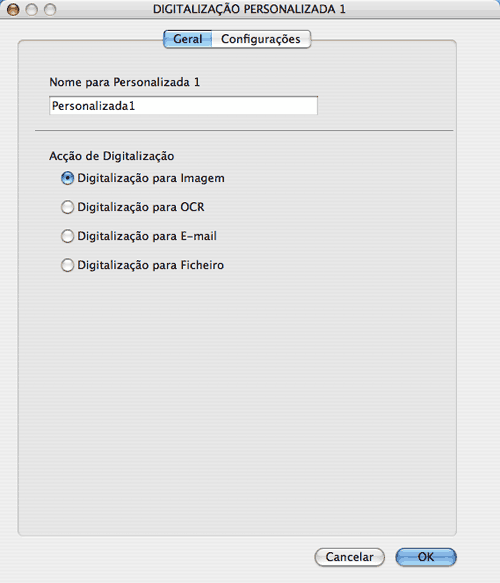Viewport: 500px width, 583px height.
Task: Click the Digitalização para E-mail label text
Action: (x=147, y=236)
